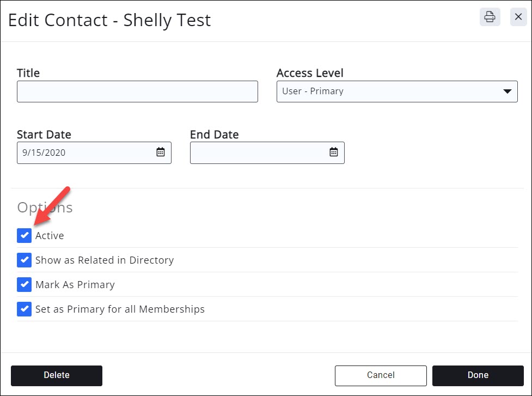The image size is (532, 396).
Task: Click the Cancel button
Action: tap(381, 375)
